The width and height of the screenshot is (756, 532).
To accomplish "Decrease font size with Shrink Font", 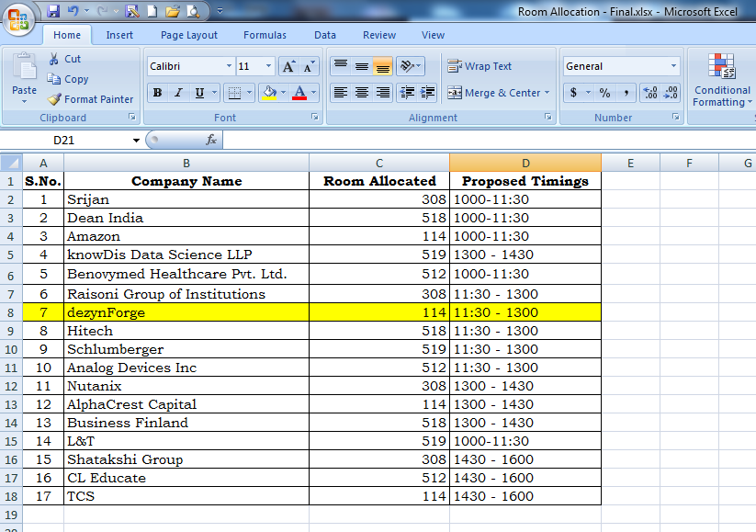I will (309, 66).
